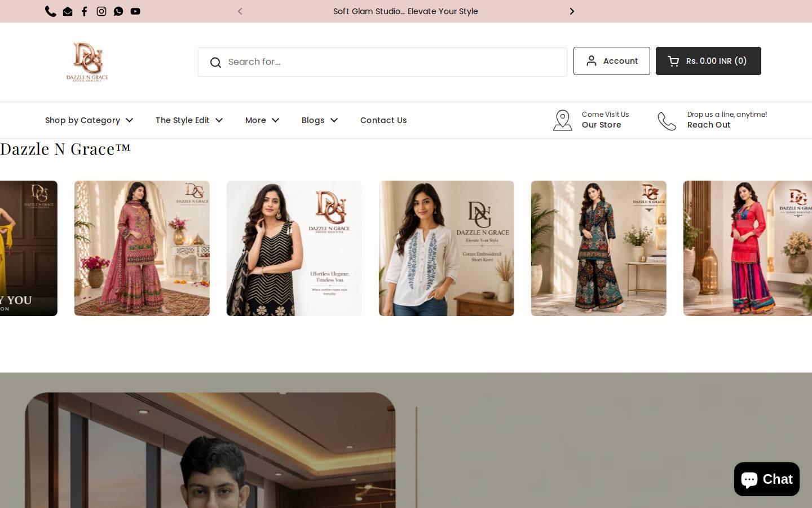Open white Cotton Embroidered Short Kurti thumbnail
The image size is (812, 508).
[447, 248]
